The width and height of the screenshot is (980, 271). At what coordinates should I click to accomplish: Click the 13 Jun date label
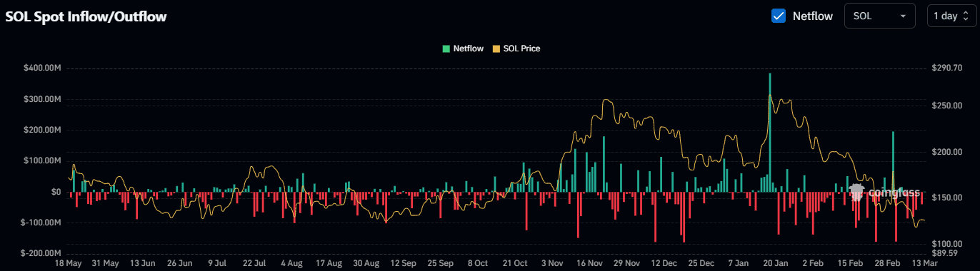(x=143, y=263)
